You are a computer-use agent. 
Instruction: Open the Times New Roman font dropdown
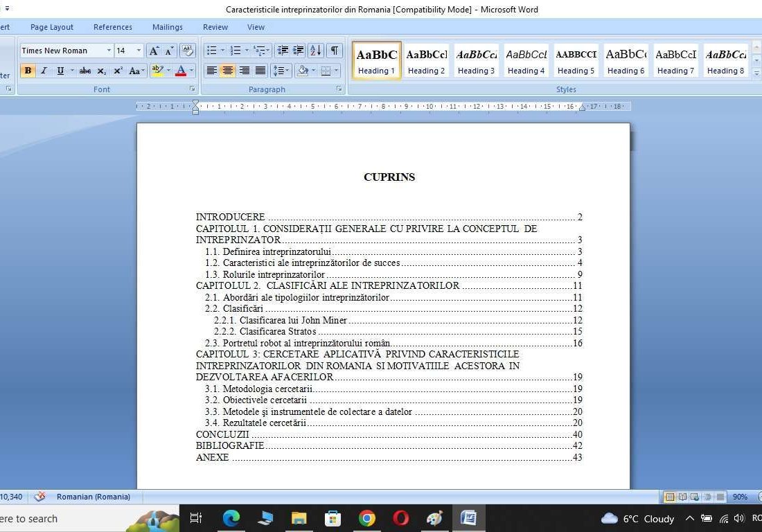109,51
